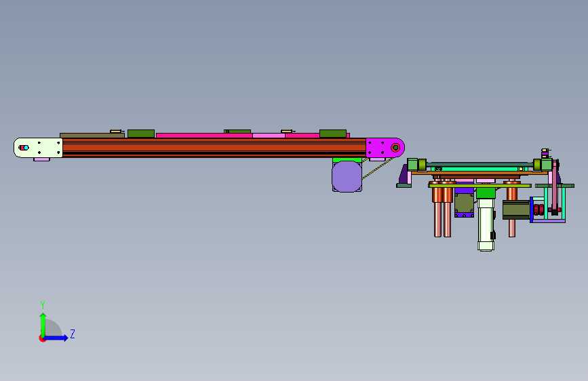The width and height of the screenshot is (588, 381).
Task: Pick the bright green block above the white cylinder
Action: pyautogui.click(x=486, y=193)
